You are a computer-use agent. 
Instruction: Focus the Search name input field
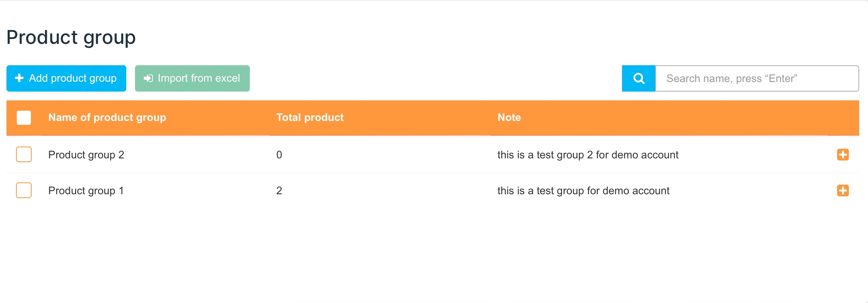point(757,79)
